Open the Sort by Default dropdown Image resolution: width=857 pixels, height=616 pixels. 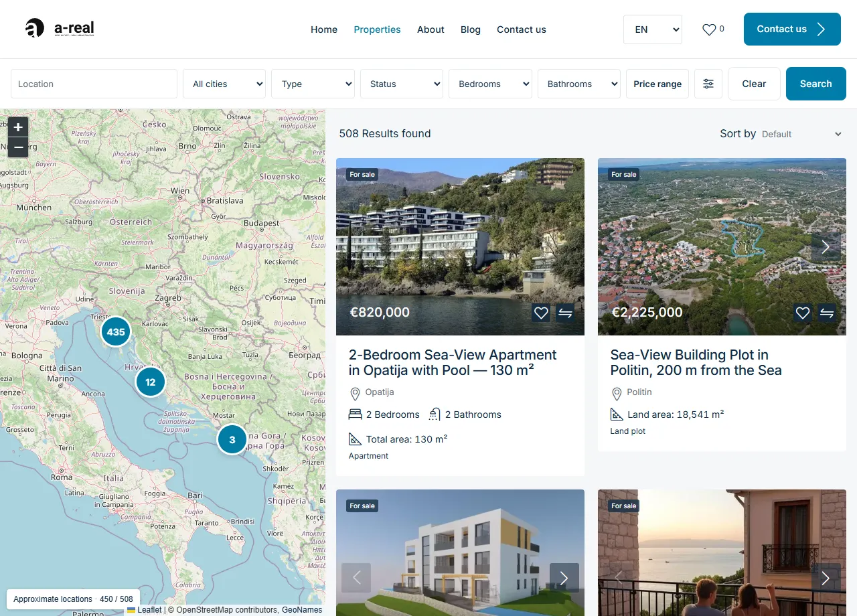coord(801,134)
